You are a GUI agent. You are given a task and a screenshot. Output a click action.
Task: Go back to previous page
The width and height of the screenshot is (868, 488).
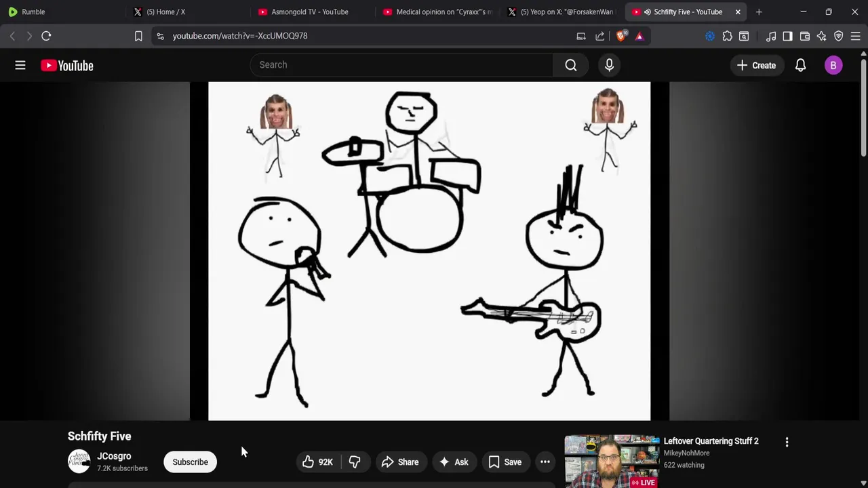point(12,36)
